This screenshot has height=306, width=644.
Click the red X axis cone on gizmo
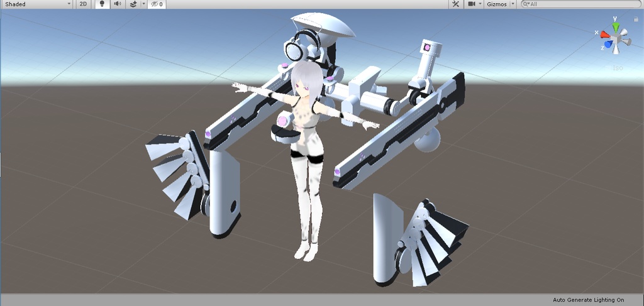[606, 35]
